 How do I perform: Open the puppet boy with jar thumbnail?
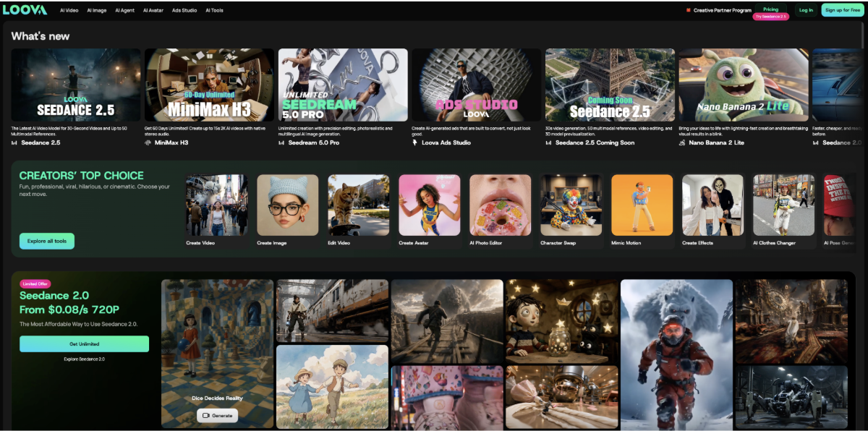point(562,321)
